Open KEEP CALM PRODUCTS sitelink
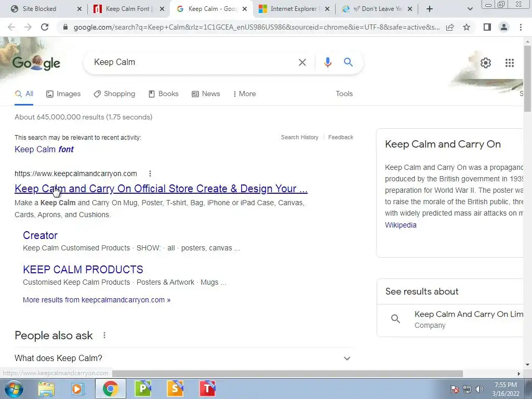Image resolution: width=532 pixels, height=399 pixels. coord(83,270)
